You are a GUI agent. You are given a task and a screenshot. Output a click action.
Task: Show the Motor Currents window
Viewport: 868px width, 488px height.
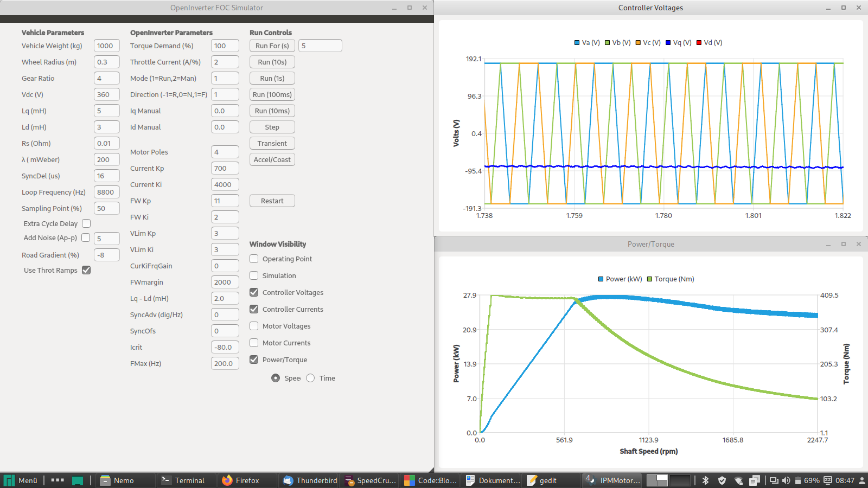click(x=254, y=343)
